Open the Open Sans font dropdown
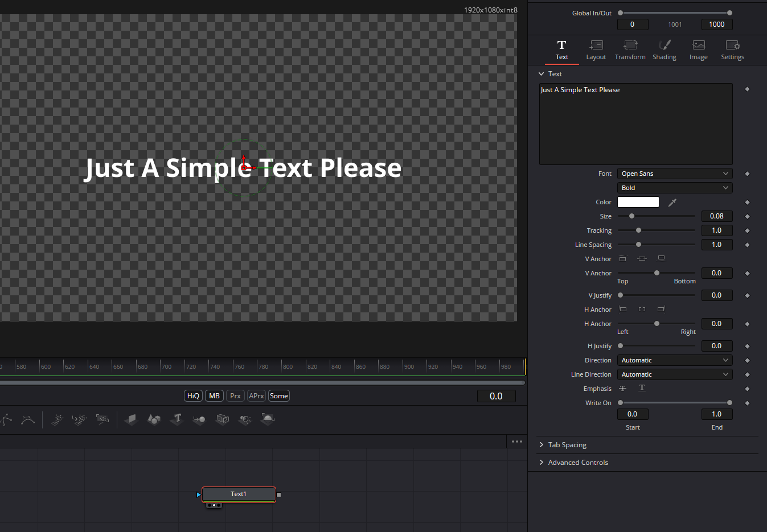The width and height of the screenshot is (767, 532). [x=675, y=174]
